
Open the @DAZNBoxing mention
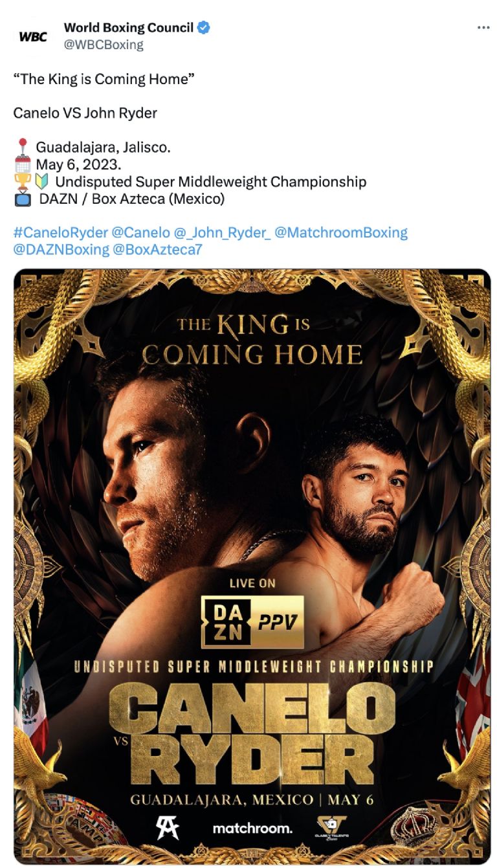(61, 249)
